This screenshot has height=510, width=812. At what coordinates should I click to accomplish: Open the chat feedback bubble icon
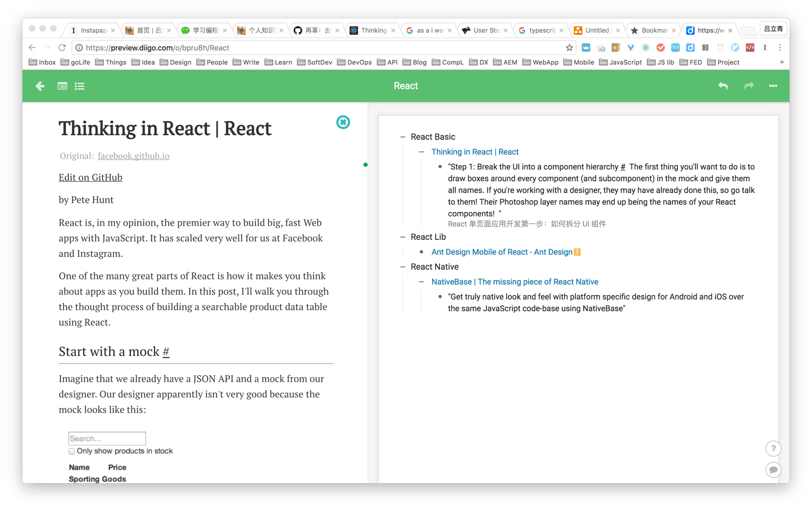(773, 470)
